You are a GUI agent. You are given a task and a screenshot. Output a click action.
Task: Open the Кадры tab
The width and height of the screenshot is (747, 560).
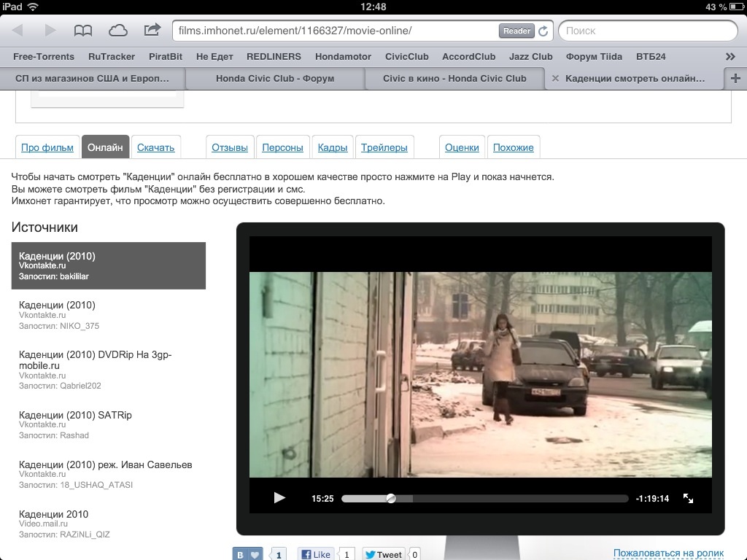[x=333, y=147]
